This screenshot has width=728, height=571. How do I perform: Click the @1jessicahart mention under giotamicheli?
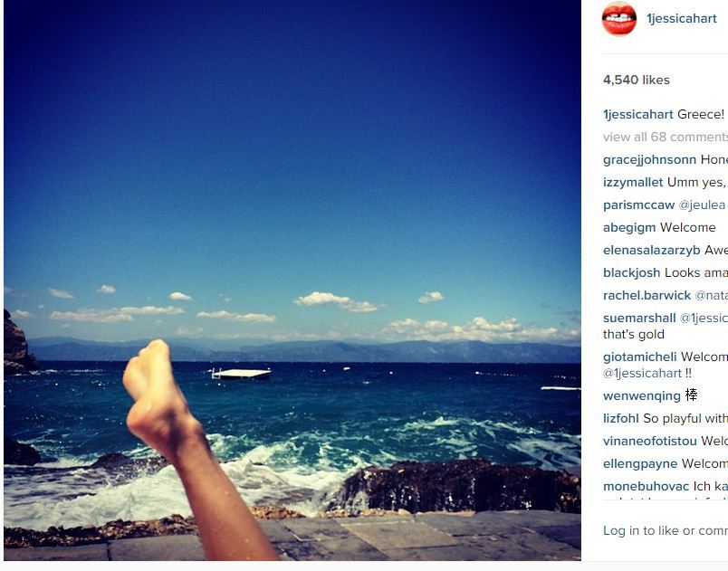pos(642,374)
